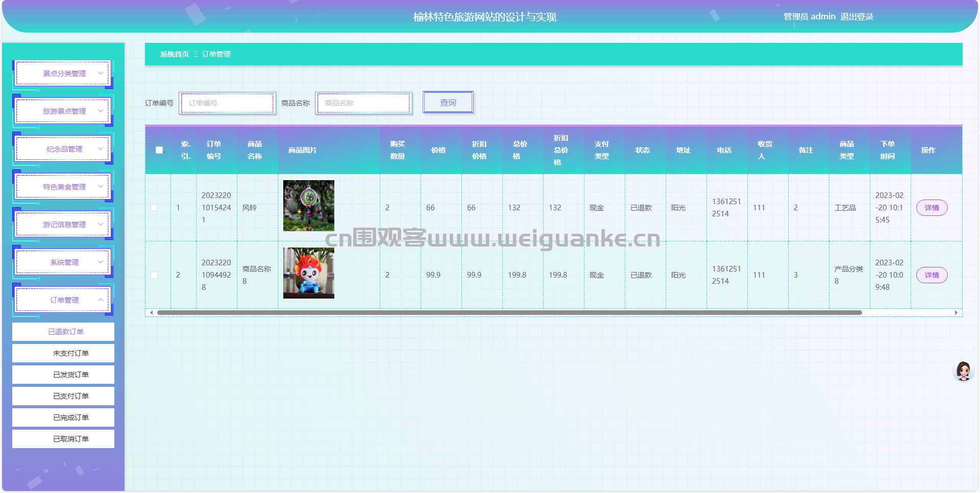Open 未支付订单 submenu item
Screen dimensions: 980x493
pyautogui.click(x=63, y=353)
